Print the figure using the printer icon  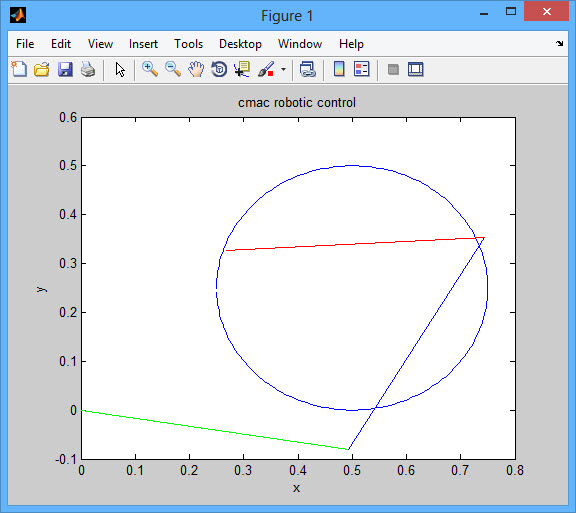[x=88, y=69]
